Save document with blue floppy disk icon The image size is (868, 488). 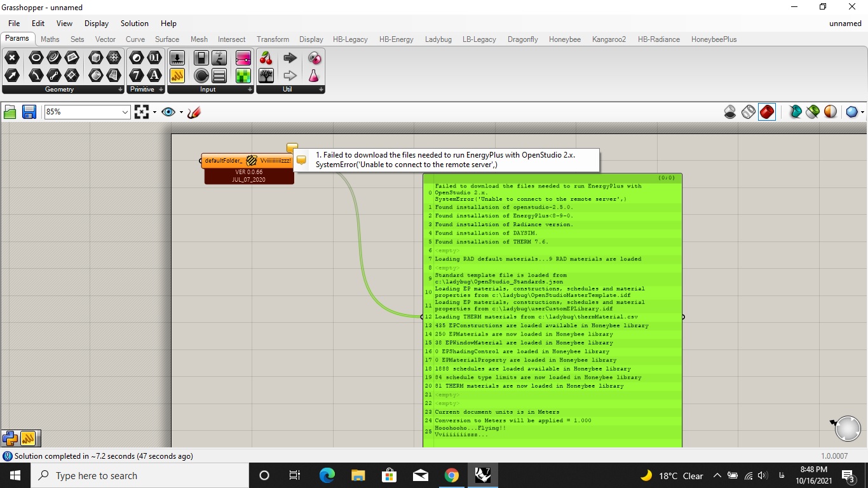coord(29,112)
